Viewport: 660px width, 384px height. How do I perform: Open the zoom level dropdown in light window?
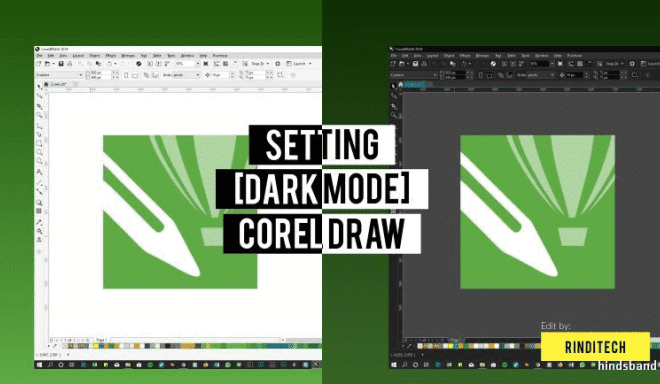tap(197, 64)
